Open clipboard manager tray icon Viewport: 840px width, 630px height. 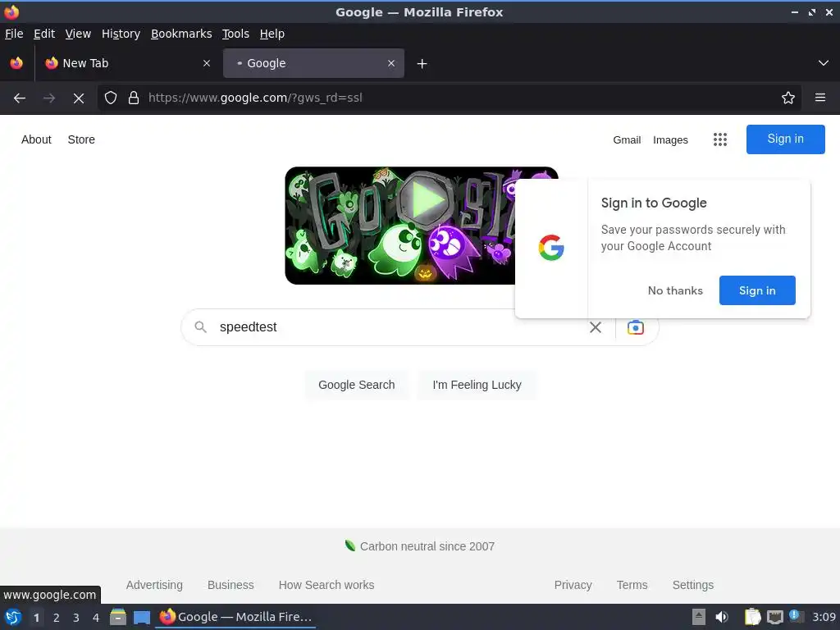(753, 617)
